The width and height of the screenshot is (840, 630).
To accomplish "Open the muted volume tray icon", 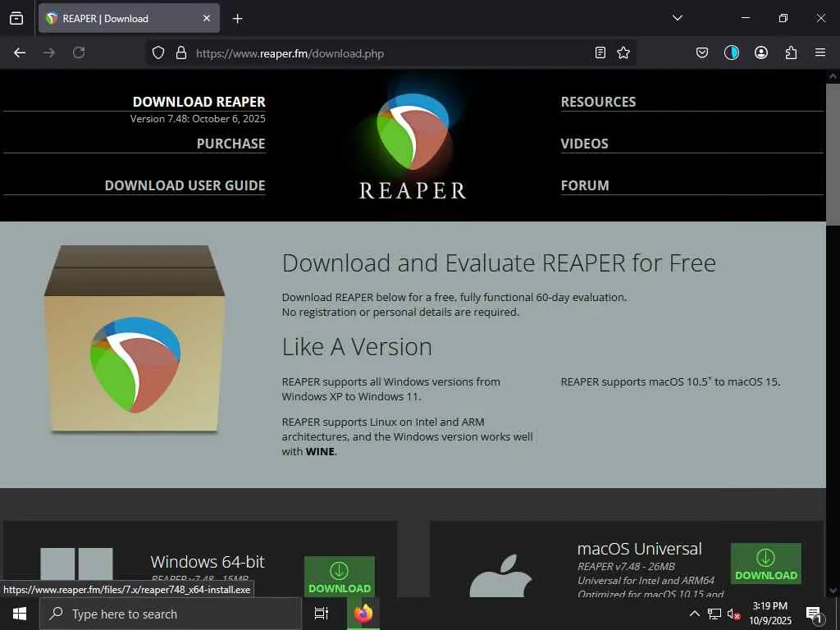I will (x=734, y=614).
